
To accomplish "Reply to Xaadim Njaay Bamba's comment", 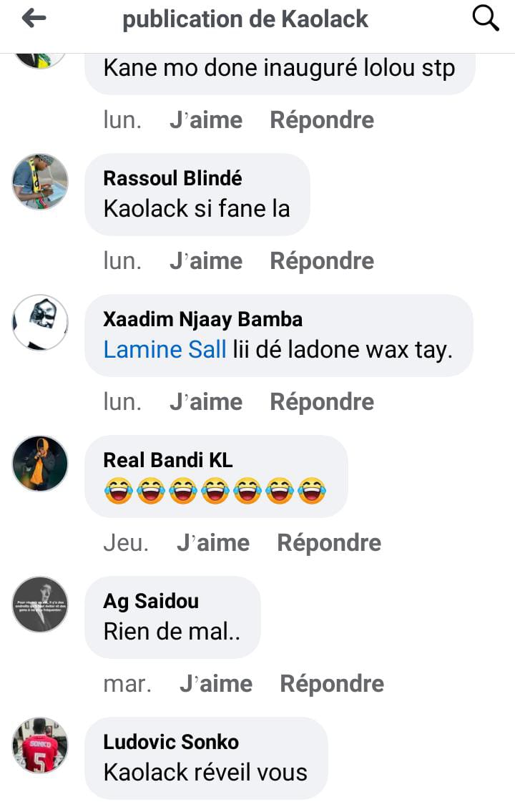I will (322, 401).
